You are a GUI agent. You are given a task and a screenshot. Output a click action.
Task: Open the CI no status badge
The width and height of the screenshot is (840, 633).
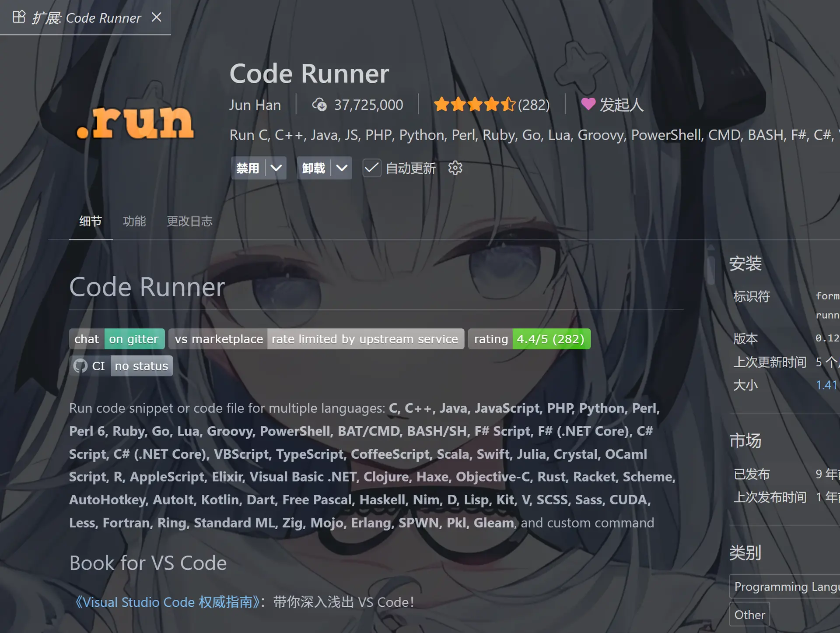pos(121,366)
